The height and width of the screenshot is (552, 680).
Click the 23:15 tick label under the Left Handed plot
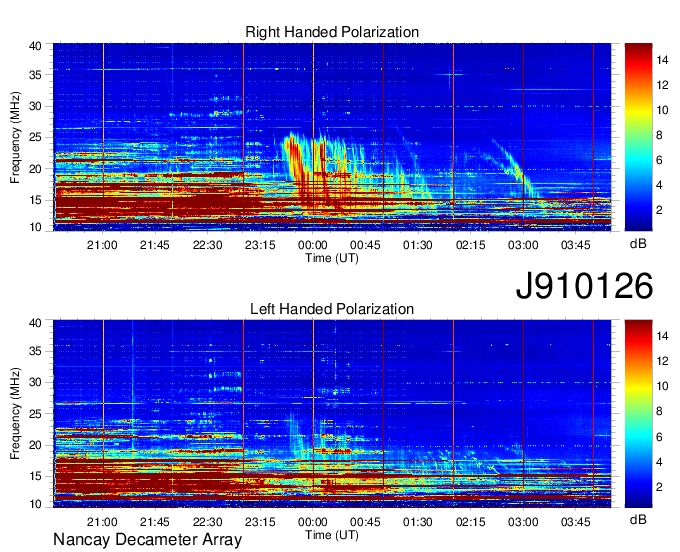click(260, 522)
